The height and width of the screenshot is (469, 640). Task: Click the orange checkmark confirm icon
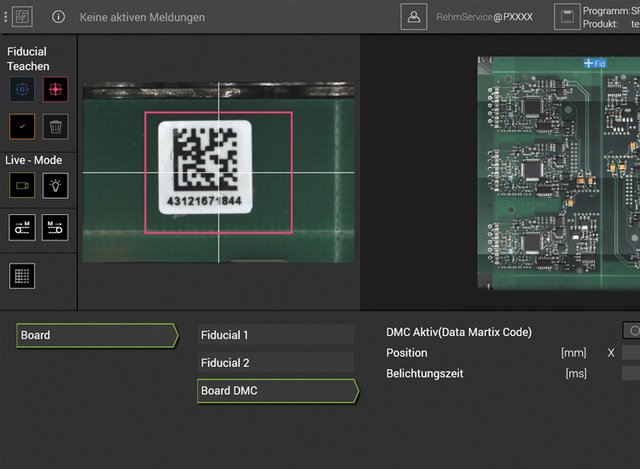[23, 127]
